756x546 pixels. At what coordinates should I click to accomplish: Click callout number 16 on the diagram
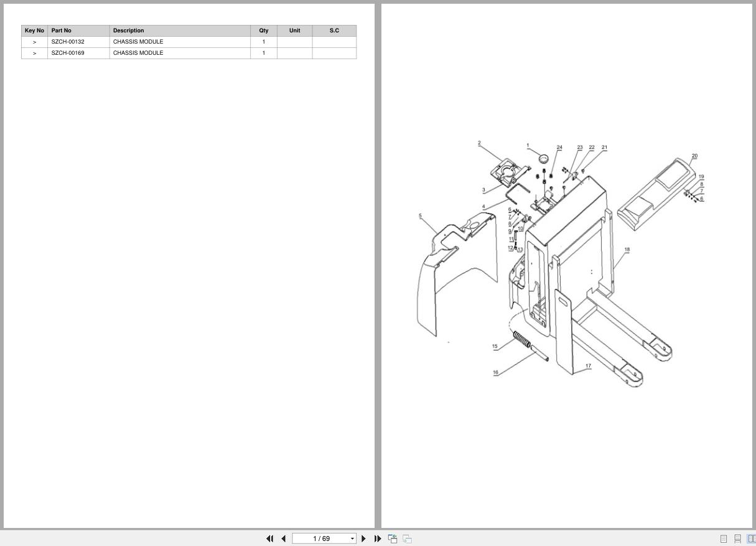pos(495,373)
